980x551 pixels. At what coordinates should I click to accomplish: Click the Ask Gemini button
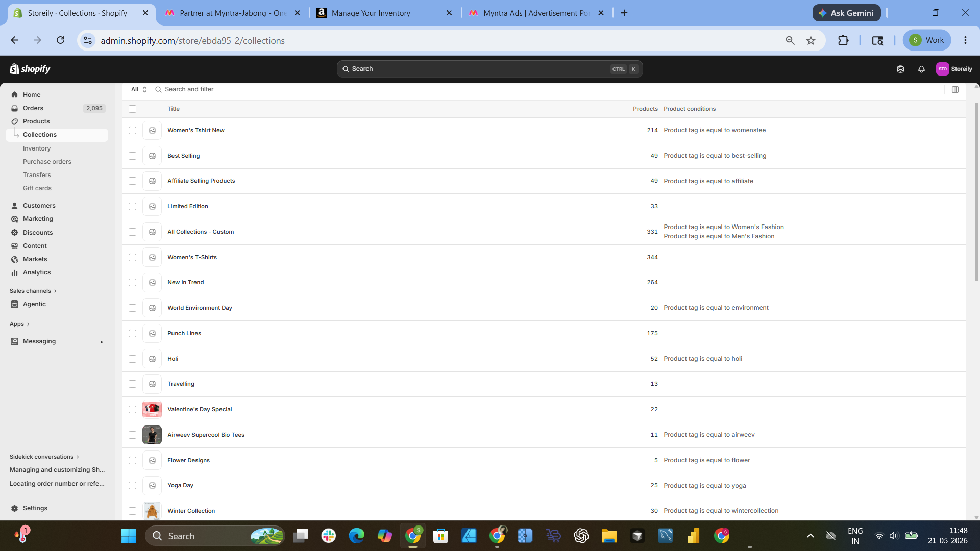(846, 13)
